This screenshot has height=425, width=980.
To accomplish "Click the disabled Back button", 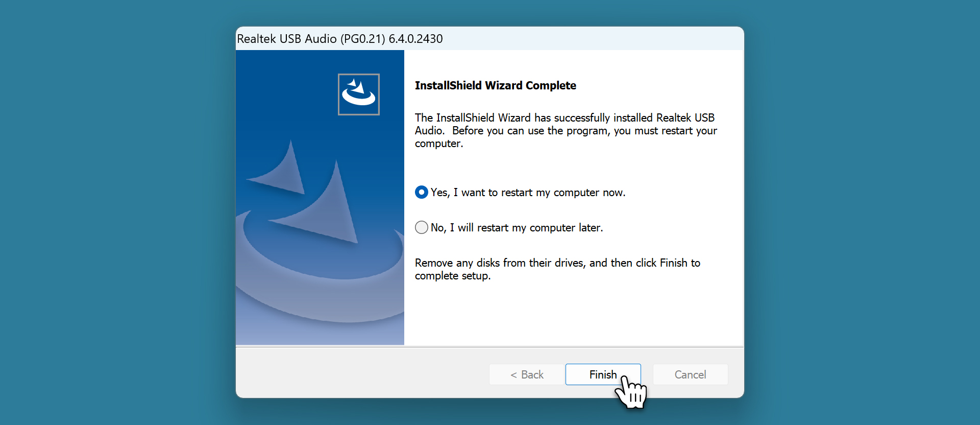I will pyautogui.click(x=527, y=374).
